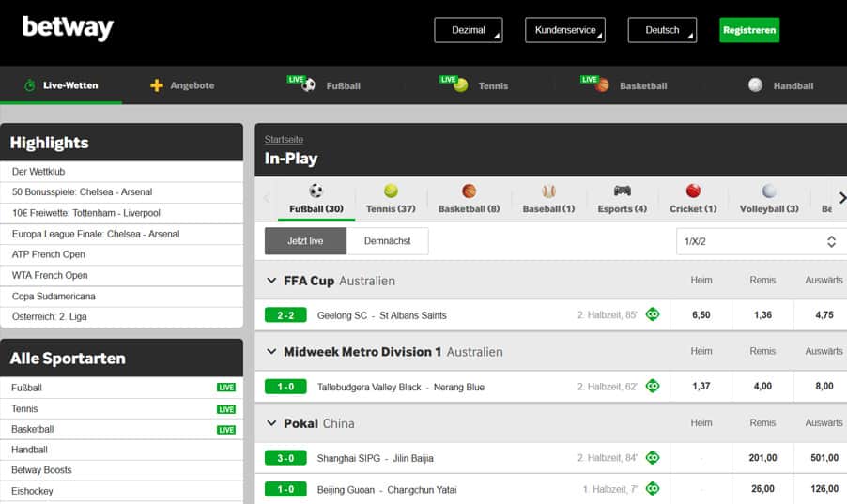Click the green Registrieren button
This screenshot has width=847, height=504.
click(x=749, y=30)
